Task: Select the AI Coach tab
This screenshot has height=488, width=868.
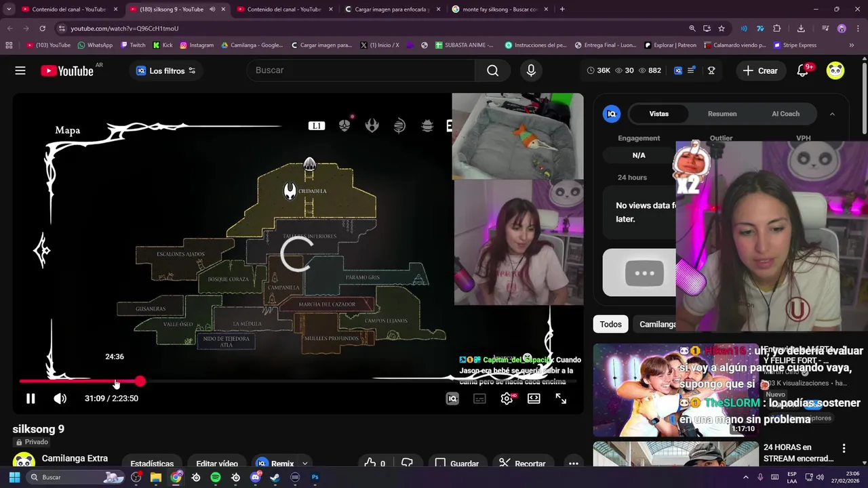Action: click(x=785, y=114)
